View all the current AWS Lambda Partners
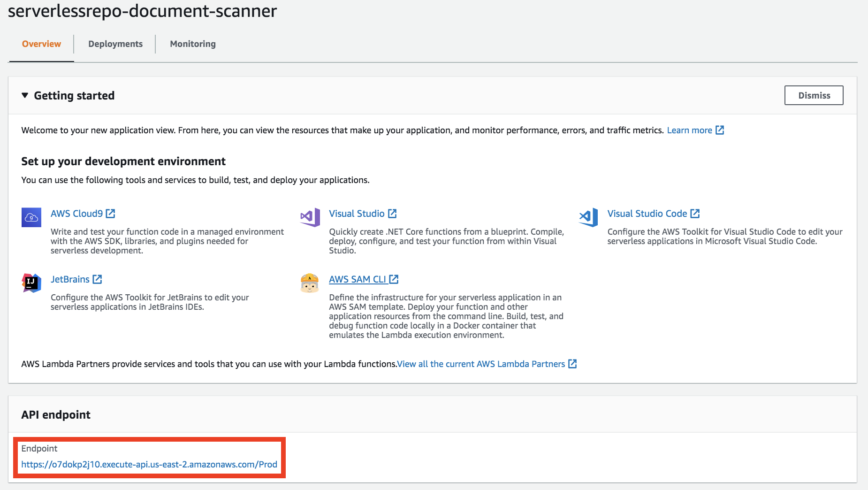Image resolution: width=868 pixels, height=490 pixels. pyautogui.click(x=481, y=364)
